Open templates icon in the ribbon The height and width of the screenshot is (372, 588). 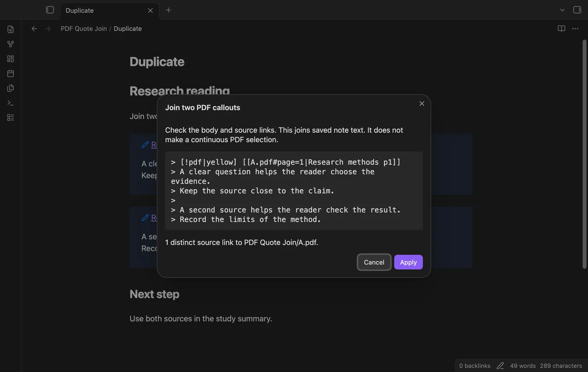(10, 88)
